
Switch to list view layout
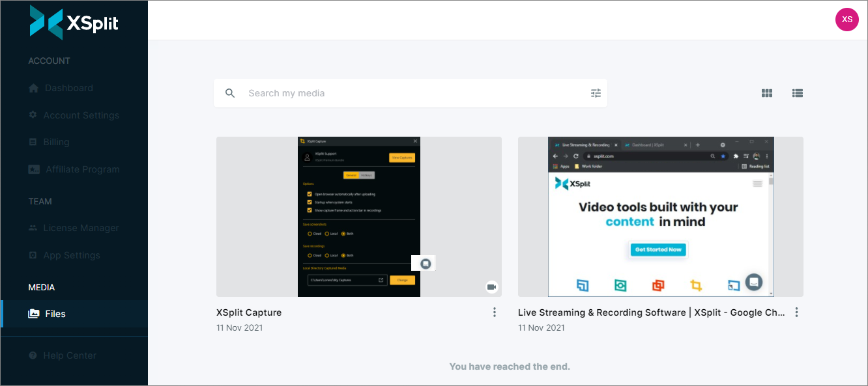click(797, 93)
